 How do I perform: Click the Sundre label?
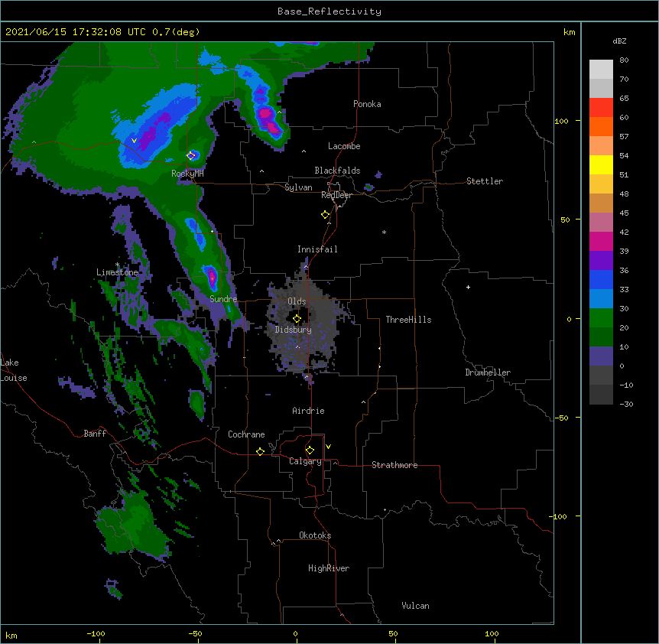click(223, 299)
